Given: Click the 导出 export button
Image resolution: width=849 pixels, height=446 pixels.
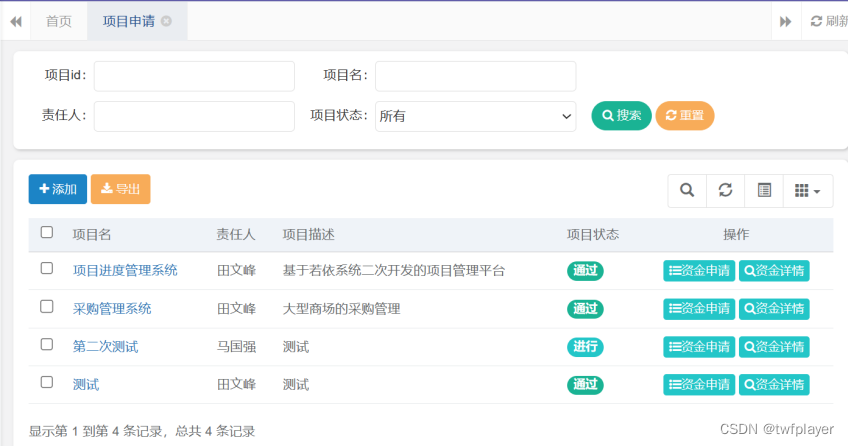Looking at the screenshot, I should pos(120,189).
